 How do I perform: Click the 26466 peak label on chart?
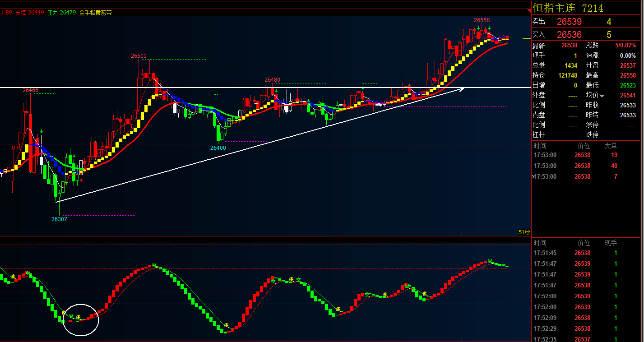[31, 90]
